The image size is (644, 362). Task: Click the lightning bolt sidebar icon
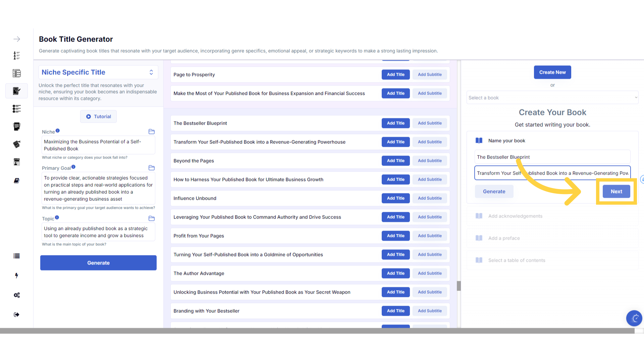[x=16, y=276]
